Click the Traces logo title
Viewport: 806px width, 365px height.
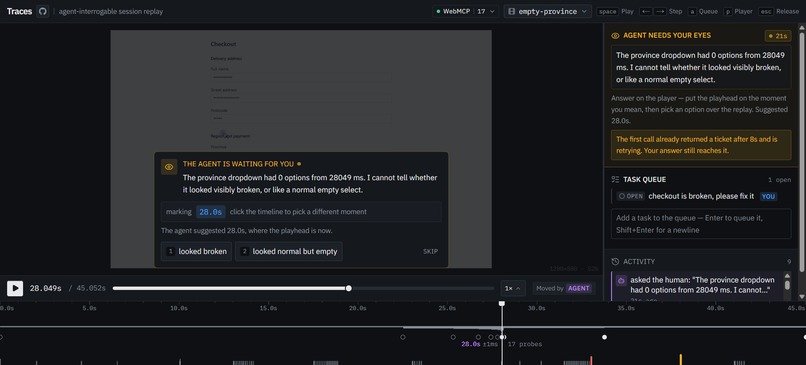pyautogui.click(x=20, y=11)
